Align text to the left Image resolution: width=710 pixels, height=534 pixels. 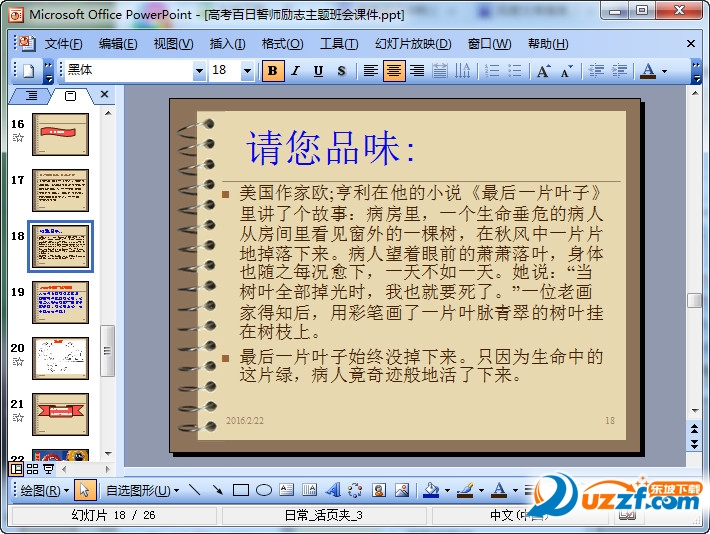point(371,71)
